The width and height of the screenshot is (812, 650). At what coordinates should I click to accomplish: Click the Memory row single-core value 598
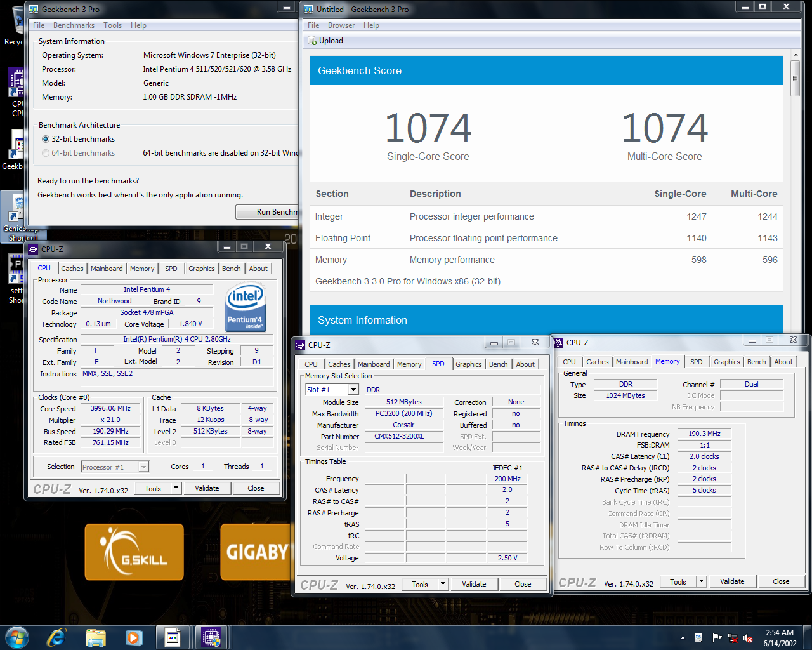click(698, 260)
